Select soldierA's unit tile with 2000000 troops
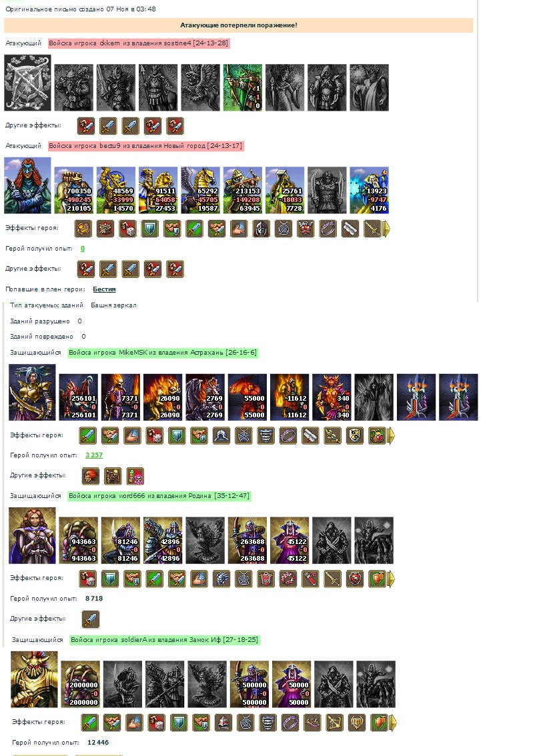 pyautogui.click(x=81, y=684)
